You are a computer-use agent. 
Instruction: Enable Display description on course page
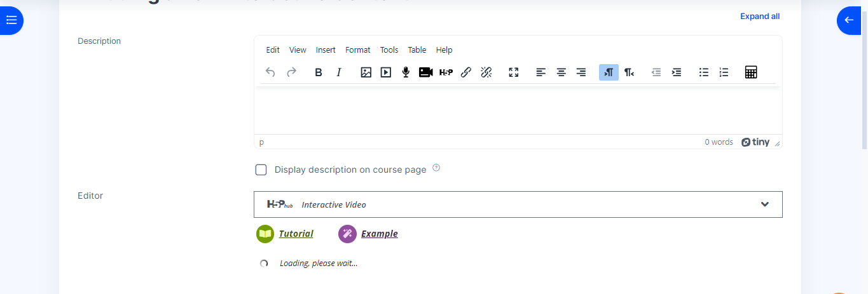261,170
